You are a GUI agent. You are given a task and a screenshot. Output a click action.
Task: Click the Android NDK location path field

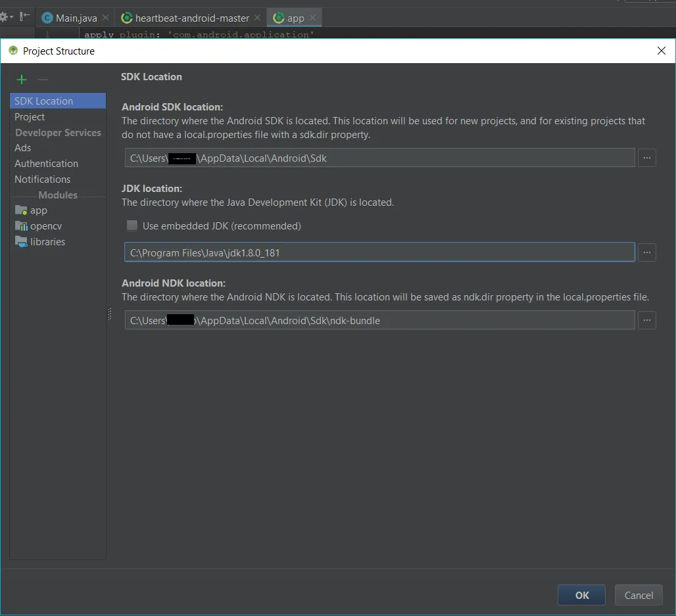380,320
